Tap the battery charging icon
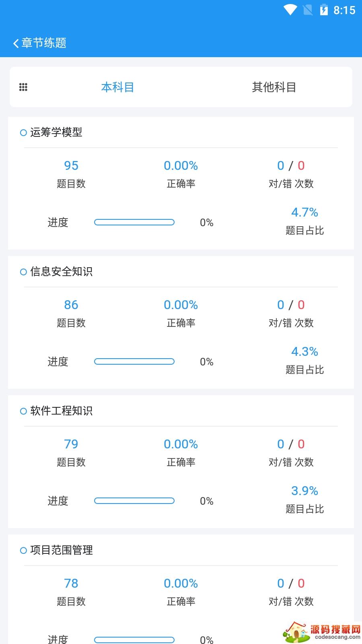Viewport: 362px width, 644px height. tap(324, 10)
